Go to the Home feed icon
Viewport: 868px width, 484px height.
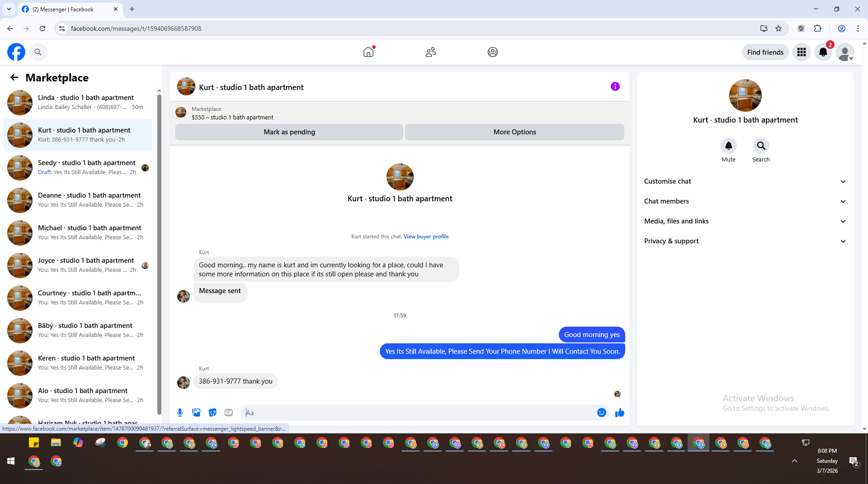[x=368, y=52]
